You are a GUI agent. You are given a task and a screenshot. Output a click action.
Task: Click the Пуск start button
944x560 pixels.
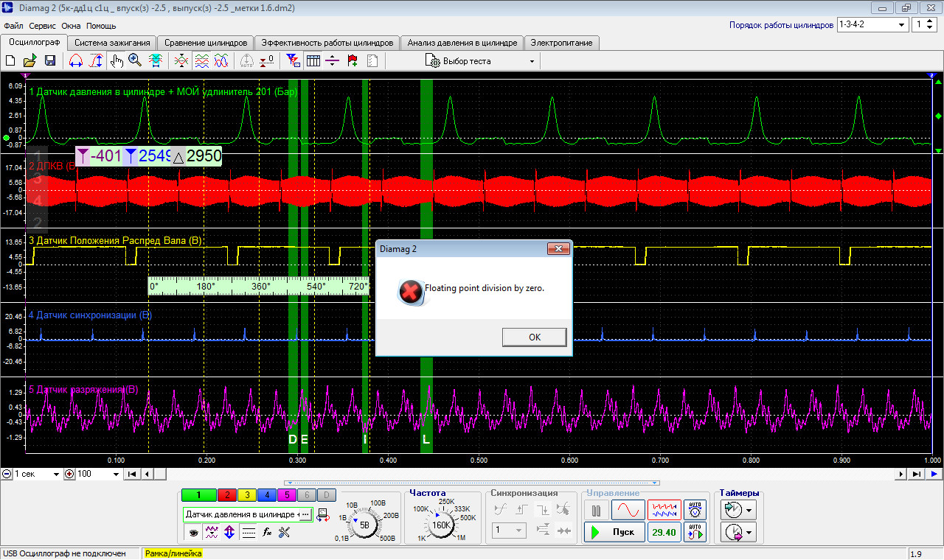(614, 531)
